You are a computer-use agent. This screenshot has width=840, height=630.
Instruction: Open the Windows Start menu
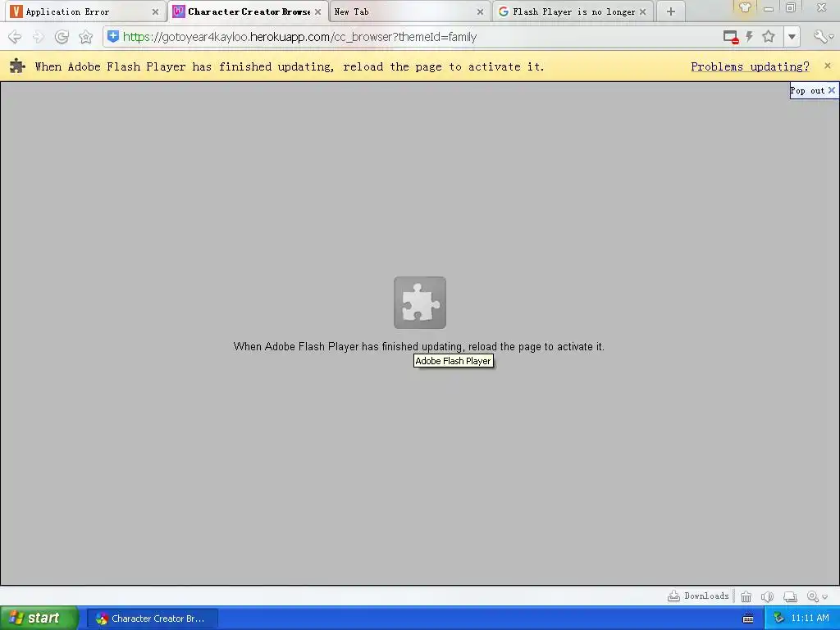[x=39, y=619]
